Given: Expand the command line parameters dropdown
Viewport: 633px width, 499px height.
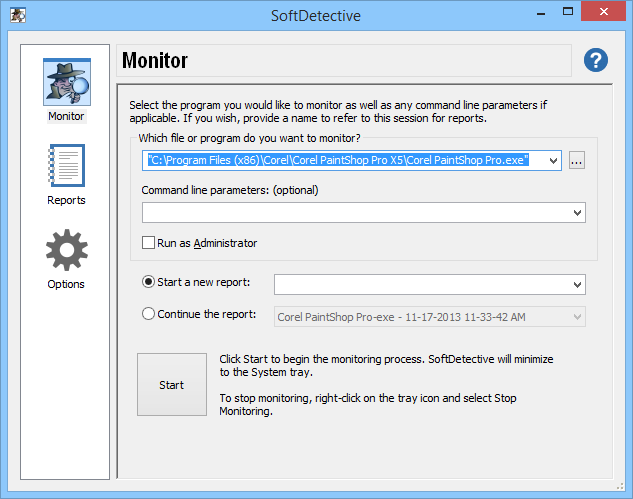Looking at the screenshot, I should coord(577,213).
